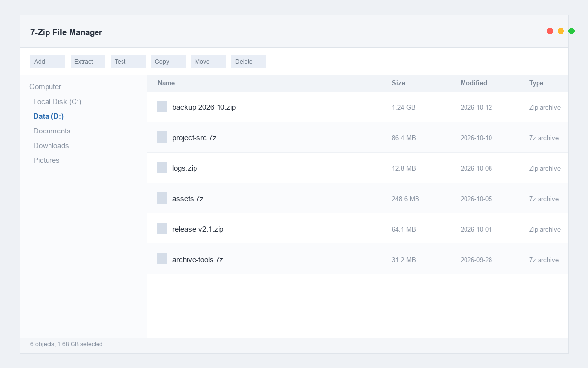The width and height of the screenshot is (588, 368).
Task: Select Data (D:) in the sidebar
Action: click(x=49, y=116)
